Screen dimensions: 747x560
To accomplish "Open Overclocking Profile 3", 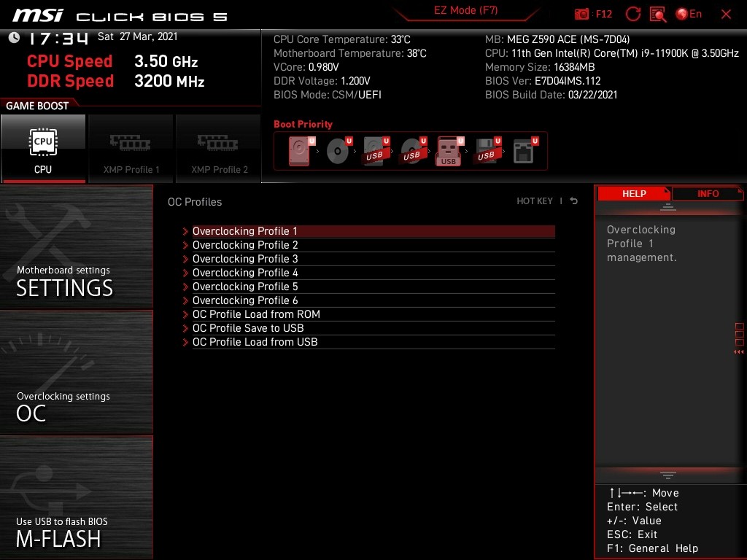I will (x=373, y=259).
